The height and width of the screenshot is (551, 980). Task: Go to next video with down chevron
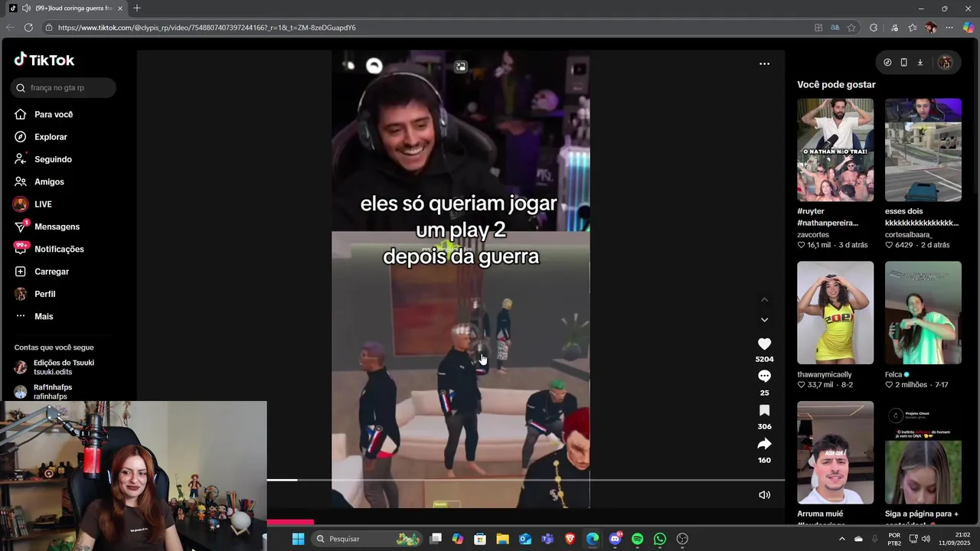(764, 320)
